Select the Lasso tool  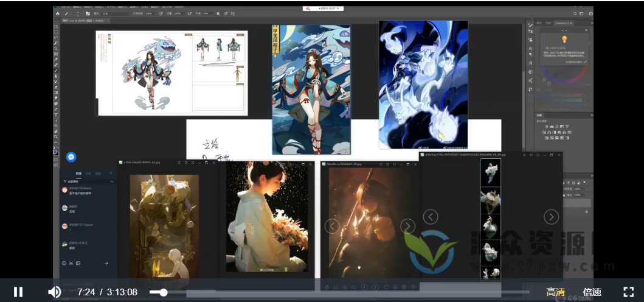(x=57, y=37)
